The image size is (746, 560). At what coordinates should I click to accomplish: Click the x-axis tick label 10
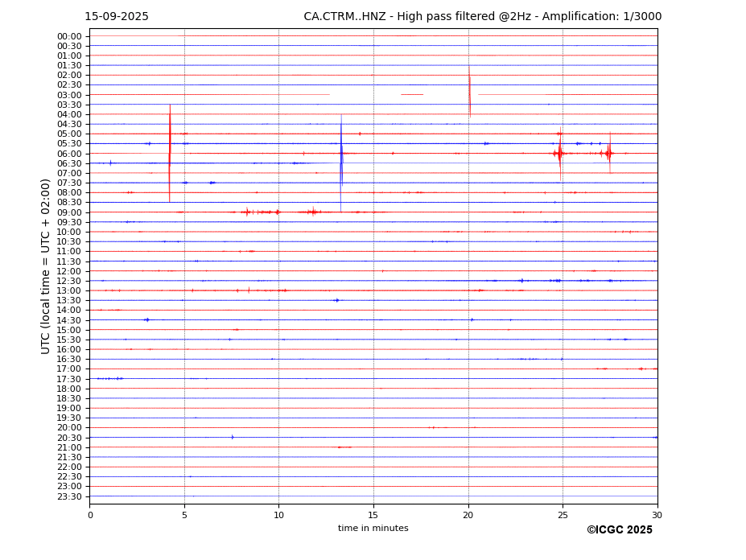point(278,515)
